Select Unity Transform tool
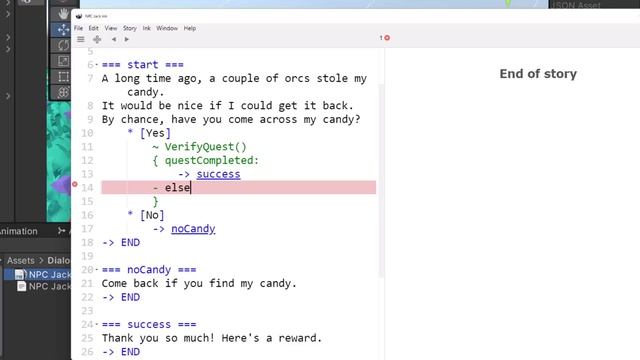 click(x=63, y=92)
